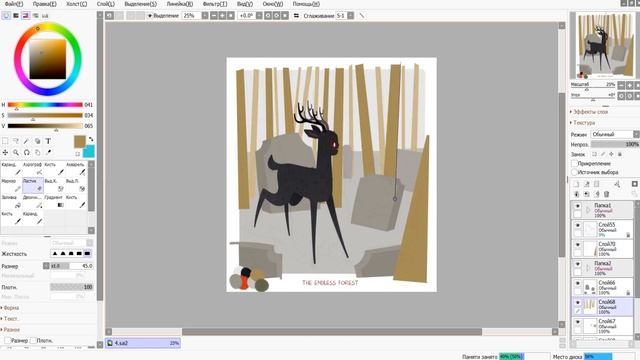Choose the Маркер marker brush
Viewport: 640px width, 360px height.
(11, 185)
